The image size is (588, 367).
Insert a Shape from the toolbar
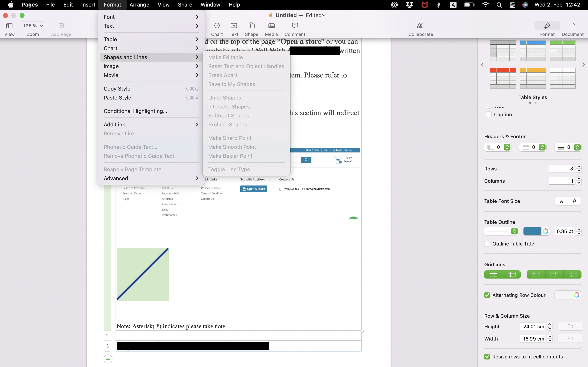pos(252,26)
